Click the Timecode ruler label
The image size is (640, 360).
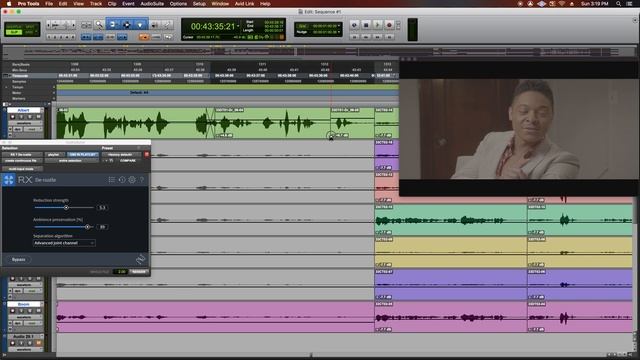coord(20,76)
